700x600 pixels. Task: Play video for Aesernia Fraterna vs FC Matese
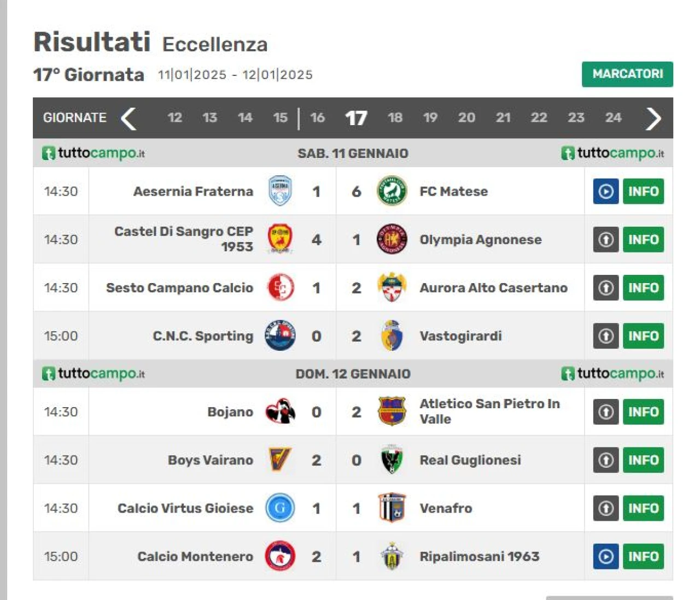(606, 191)
